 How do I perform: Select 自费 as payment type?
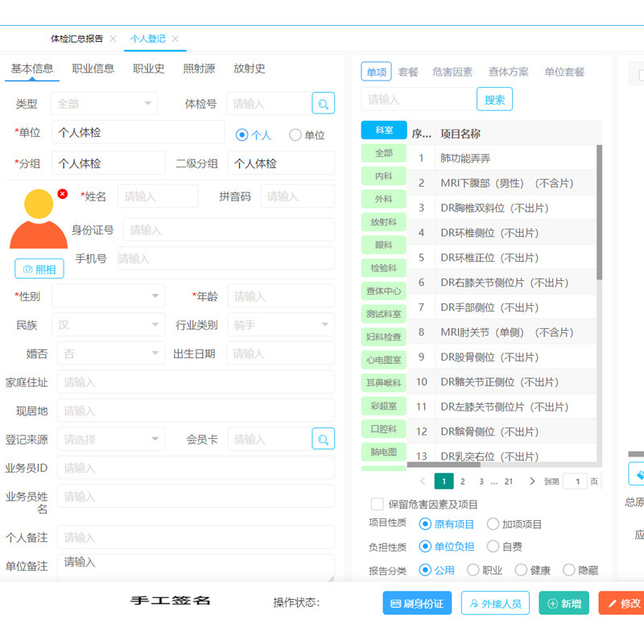tap(493, 547)
